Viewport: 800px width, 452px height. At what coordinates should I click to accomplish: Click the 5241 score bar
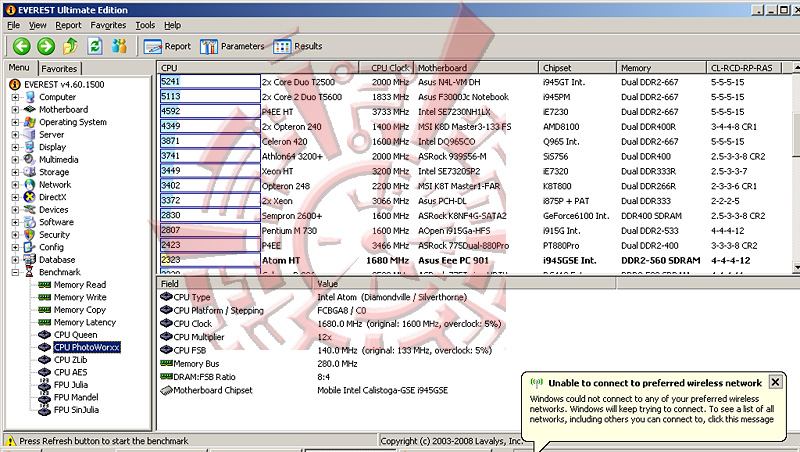pos(210,82)
